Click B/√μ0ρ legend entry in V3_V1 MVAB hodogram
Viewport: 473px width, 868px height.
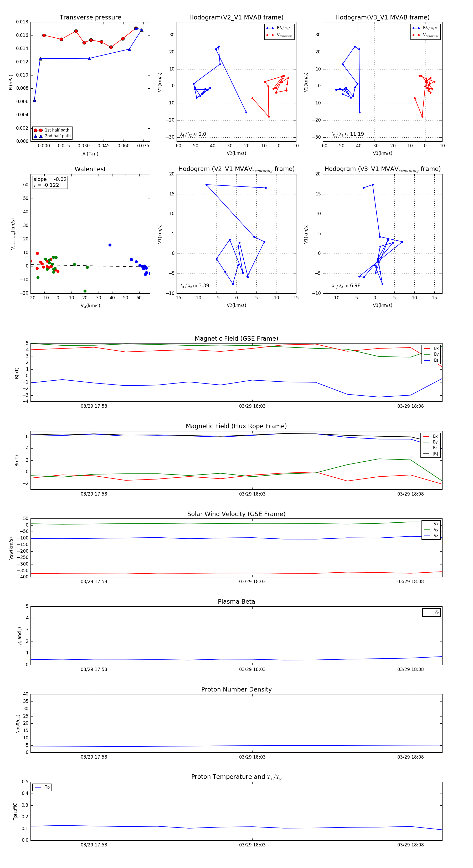click(425, 28)
